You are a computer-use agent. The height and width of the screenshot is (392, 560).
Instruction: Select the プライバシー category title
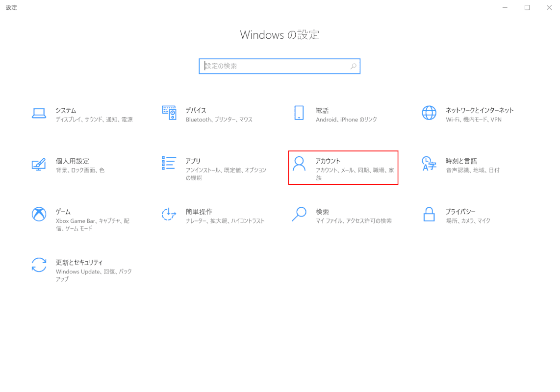[460, 212]
